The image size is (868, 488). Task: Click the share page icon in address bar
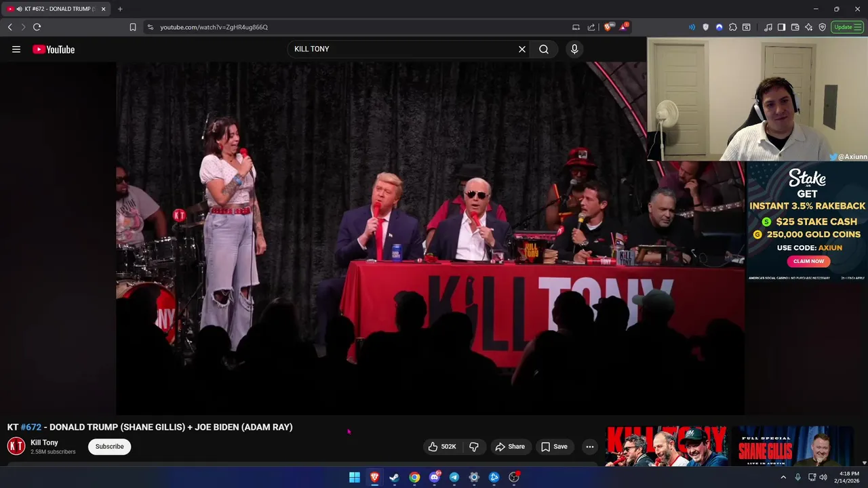(591, 27)
